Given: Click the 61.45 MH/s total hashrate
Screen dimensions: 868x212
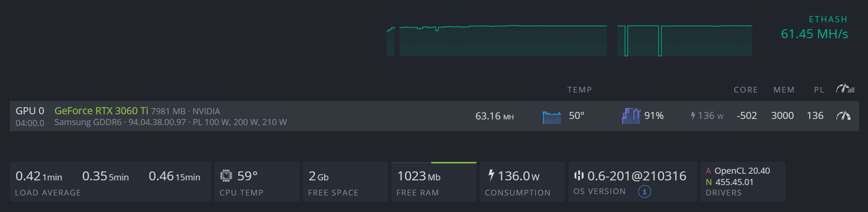Looking at the screenshot, I should pos(814,34).
